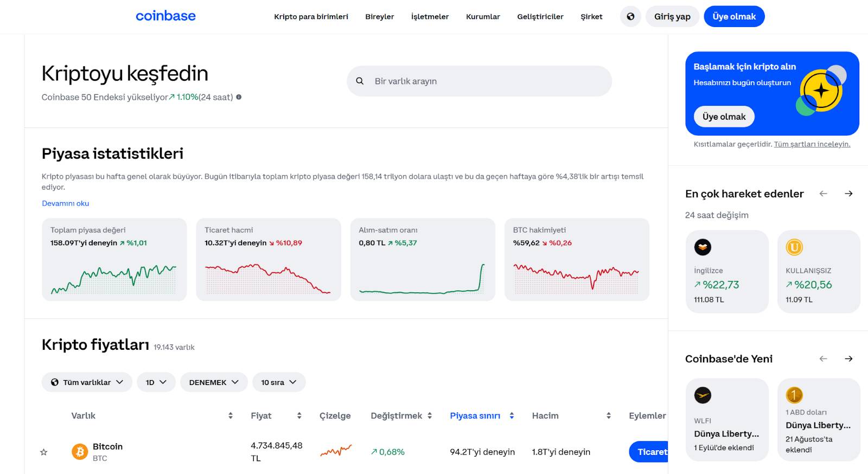868x474 pixels.
Task: Open İngilizce %22,73 mover card
Action: pos(727,272)
